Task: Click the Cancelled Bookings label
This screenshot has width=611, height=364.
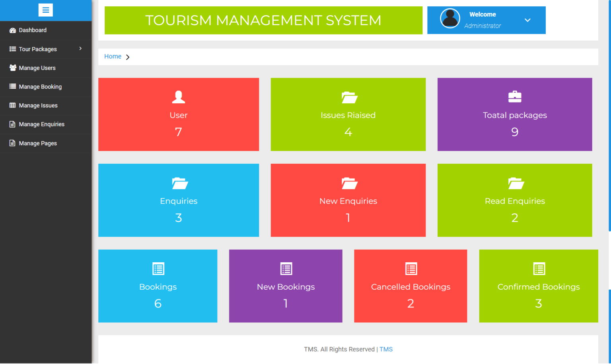Action: (x=411, y=287)
